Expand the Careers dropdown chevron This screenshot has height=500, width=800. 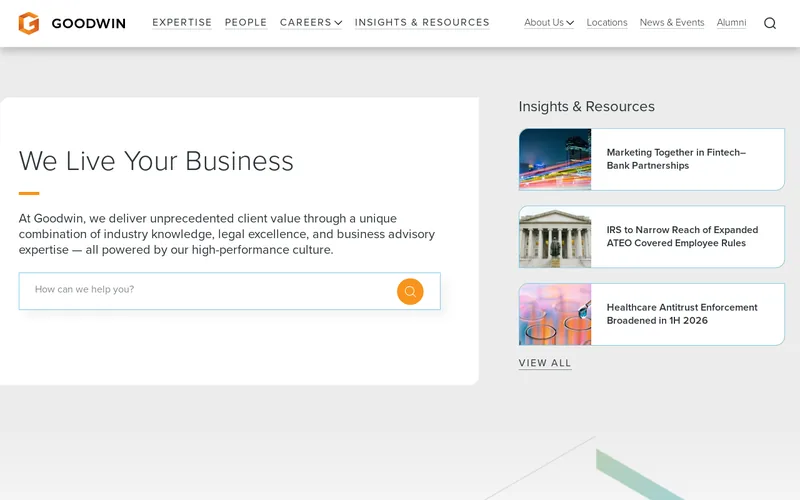point(338,23)
